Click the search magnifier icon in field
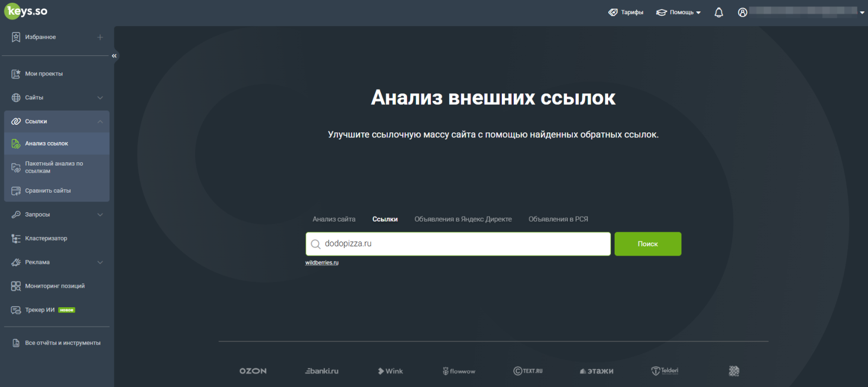868x387 pixels. click(x=315, y=244)
